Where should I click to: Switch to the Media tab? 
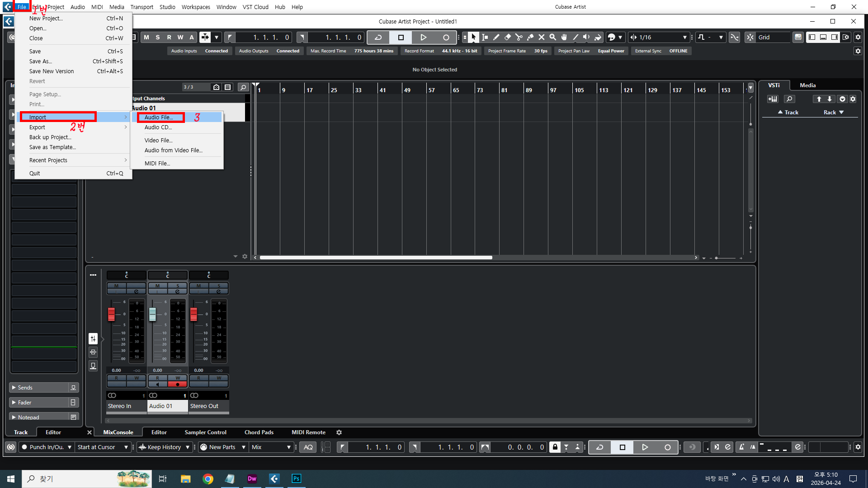pyautogui.click(x=807, y=85)
